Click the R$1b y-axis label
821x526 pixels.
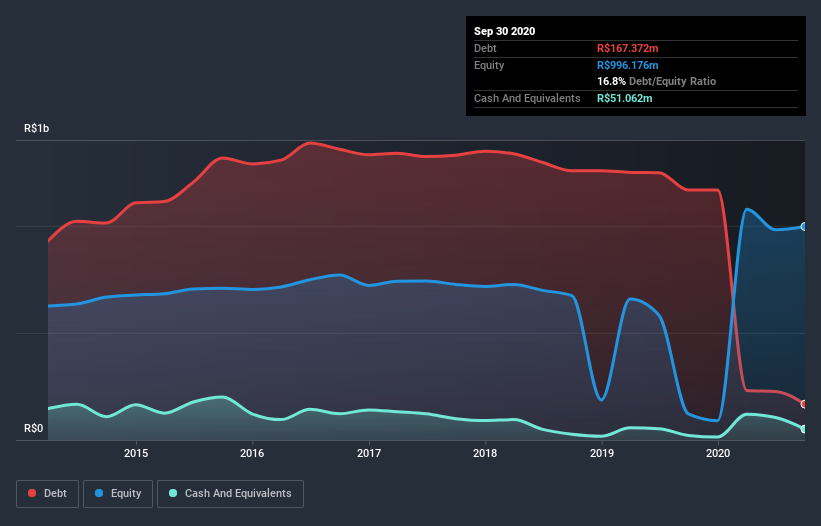[37, 128]
